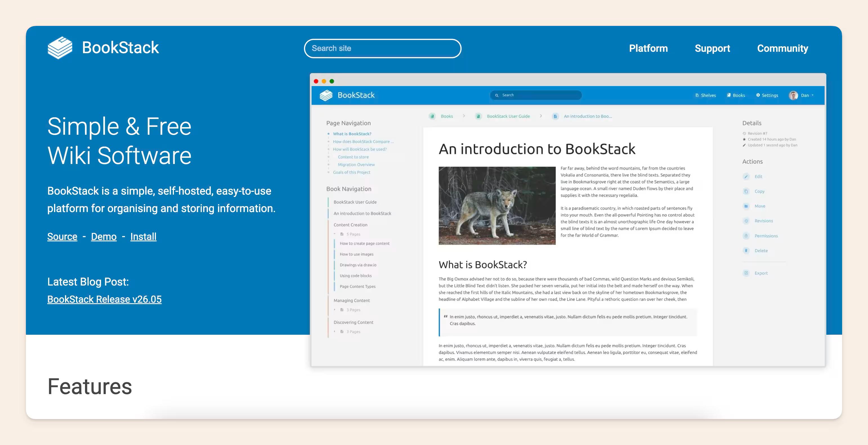Select How will BookStack be used? entry
The width and height of the screenshot is (868, 445).
[360, 149]
